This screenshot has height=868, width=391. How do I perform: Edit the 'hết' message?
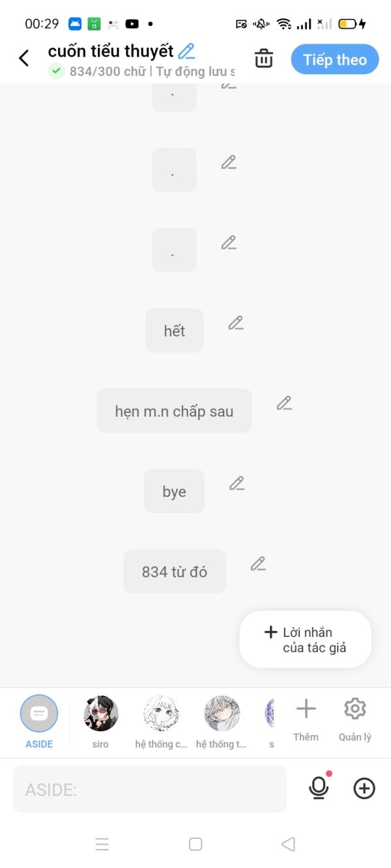coord(236,322)
